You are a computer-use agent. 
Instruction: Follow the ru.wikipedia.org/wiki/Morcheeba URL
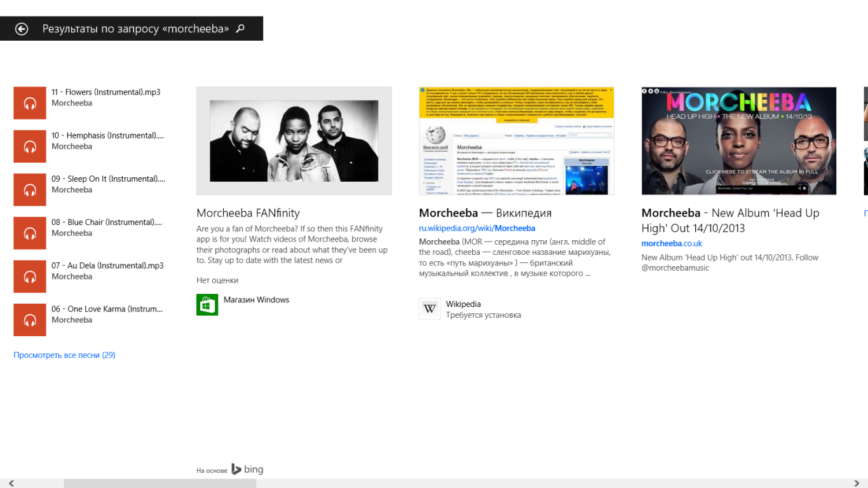477,228
